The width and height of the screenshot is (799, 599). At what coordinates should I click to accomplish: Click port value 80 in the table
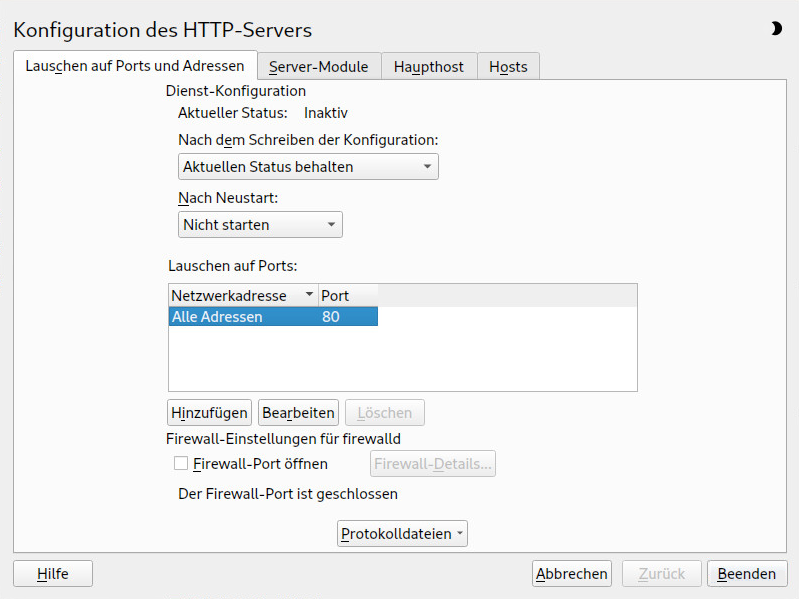pos(331,316)
